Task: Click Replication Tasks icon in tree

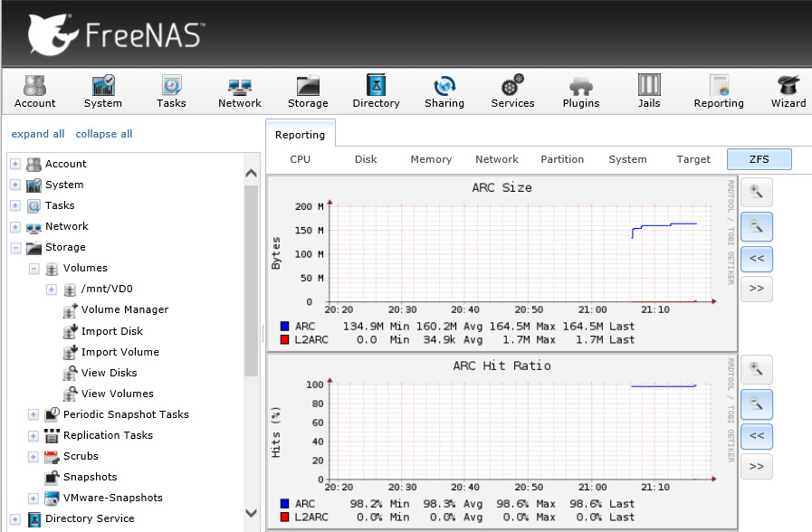Action: 52,436
